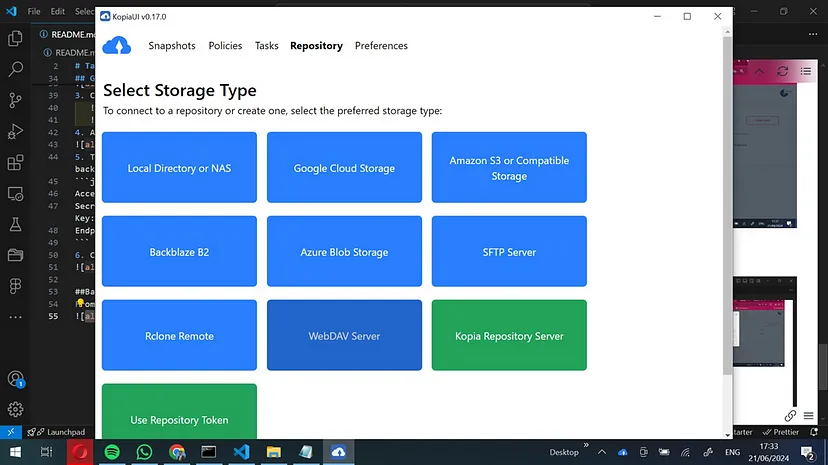Choose Google Cloud Storage option
Image resolution: width=828 pixels, height=465 pixels.
[x=344, y=168]
